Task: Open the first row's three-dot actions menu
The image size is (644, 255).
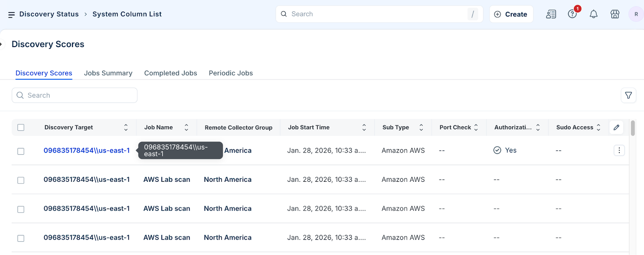Action: [x=619, y=150]
